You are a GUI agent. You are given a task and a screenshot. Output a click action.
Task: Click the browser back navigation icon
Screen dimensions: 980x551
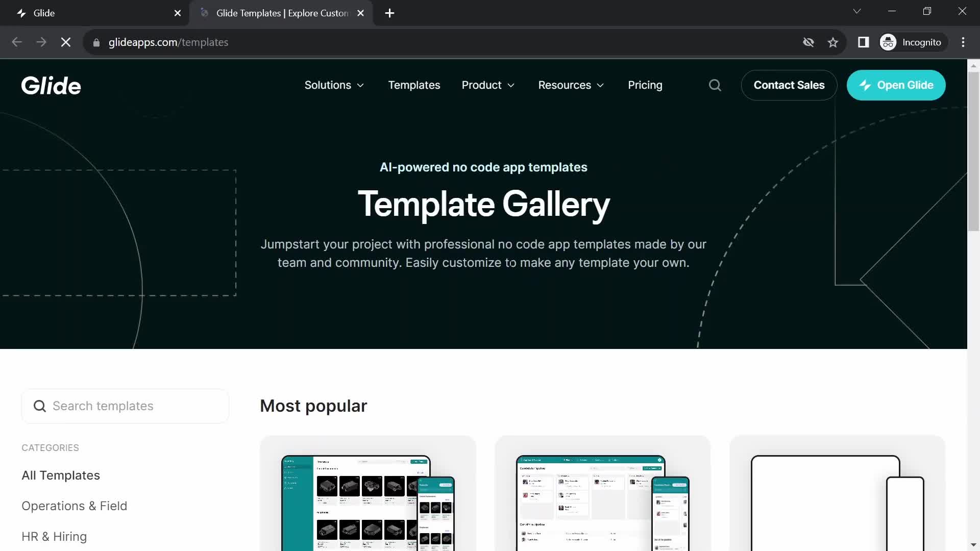click(16, 42)
